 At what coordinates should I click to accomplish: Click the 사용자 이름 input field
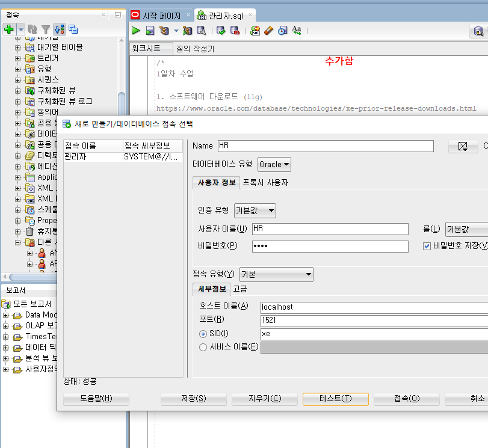[330, 229]
